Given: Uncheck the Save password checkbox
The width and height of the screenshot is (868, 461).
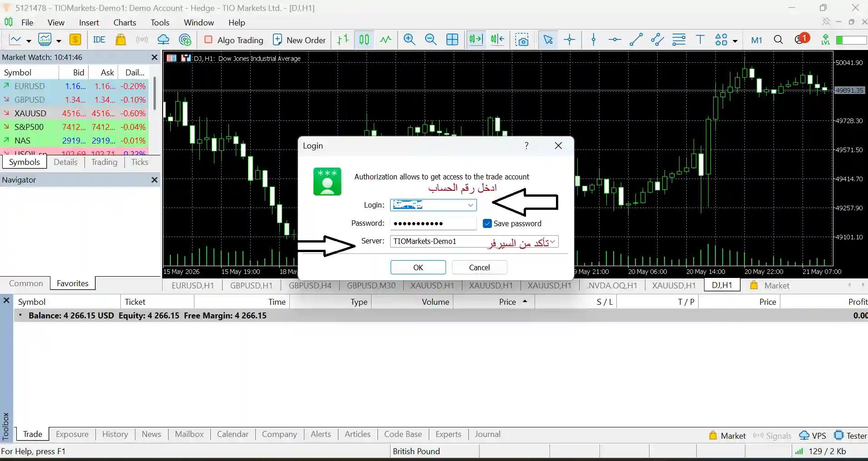Looking at the screenshot, I should pos(487,223).
